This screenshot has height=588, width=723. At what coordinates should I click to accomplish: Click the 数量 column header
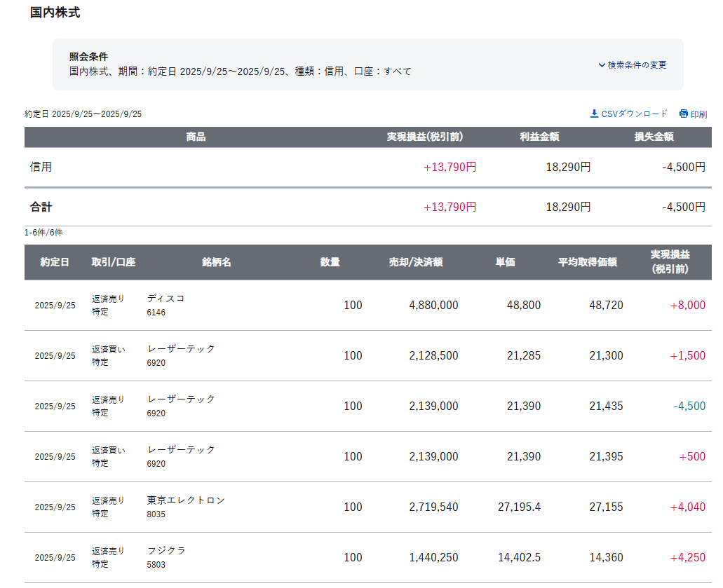[x=330, y=262]
